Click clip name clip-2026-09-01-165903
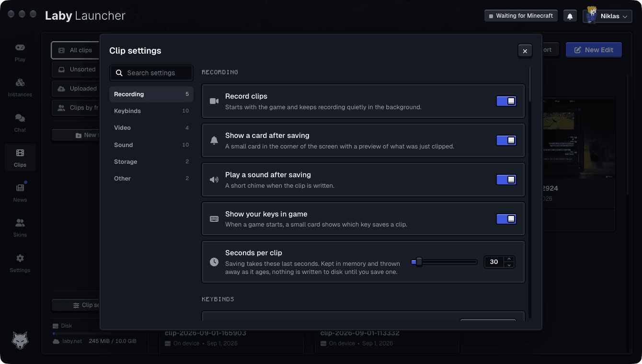This screenshot has height=364, width=642. pyautogui.click(x=205, y=333)
